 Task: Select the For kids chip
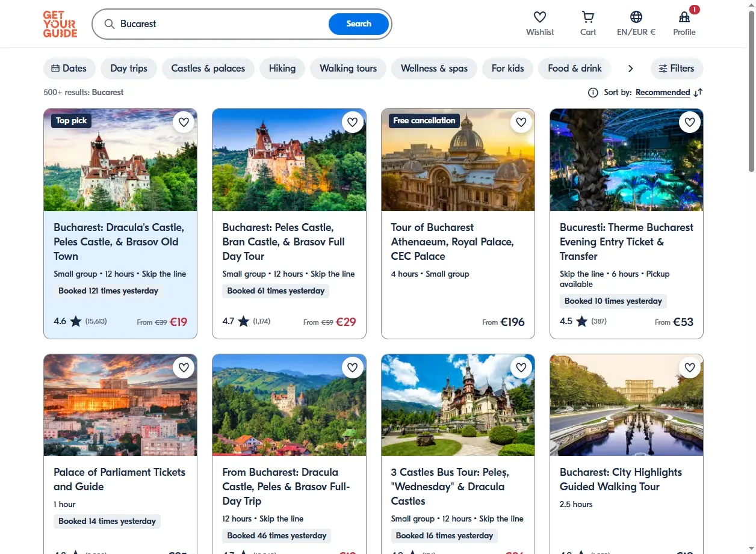(x=507, y=69)
